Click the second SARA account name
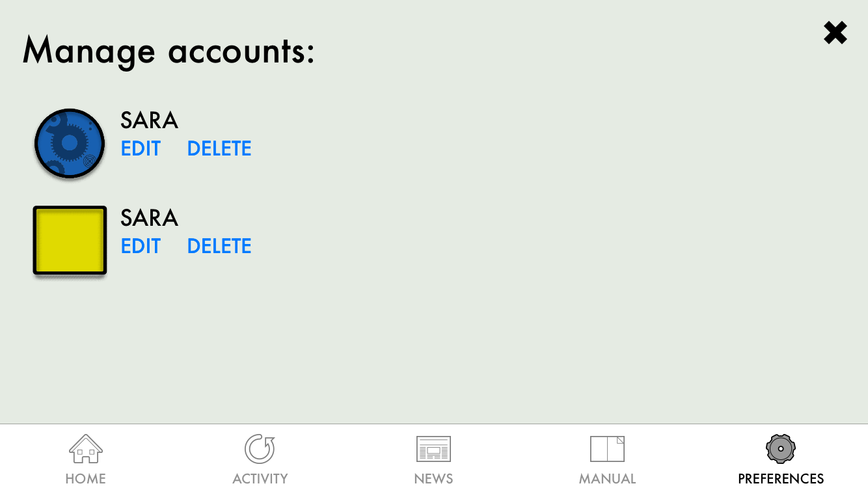 [x=149, y=217]
